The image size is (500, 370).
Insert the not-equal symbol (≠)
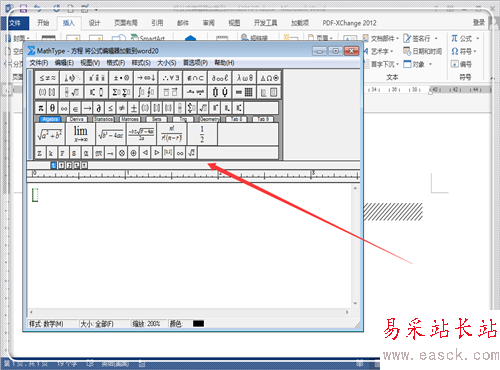click(122, 108)
